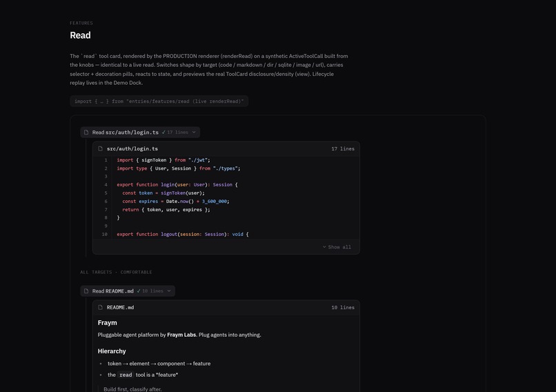
Task: Click the file icon in the src/auth/login.ts header
Action: pyautogui.click(x=100, y=148)
